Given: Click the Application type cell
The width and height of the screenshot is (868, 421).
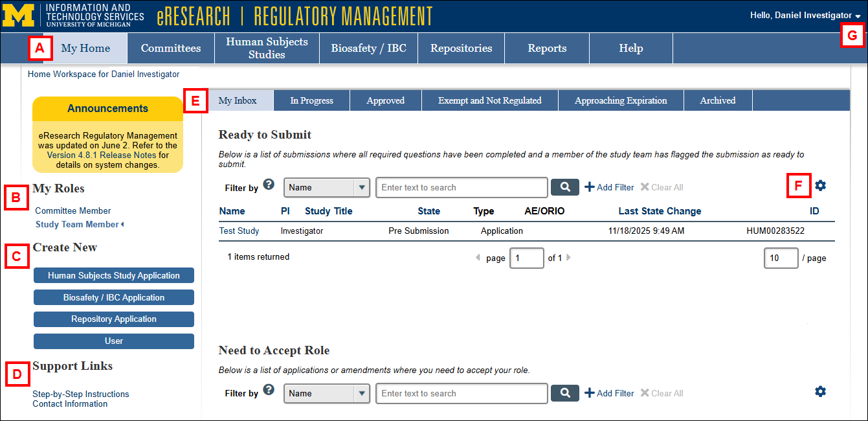Looking at the screenshot, I should [502, 231].
